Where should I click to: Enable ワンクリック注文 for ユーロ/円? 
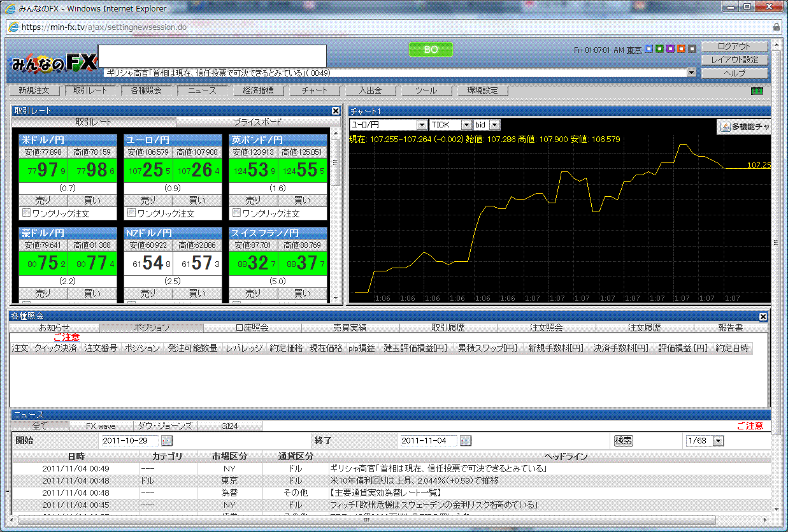(x=131, y=213)
